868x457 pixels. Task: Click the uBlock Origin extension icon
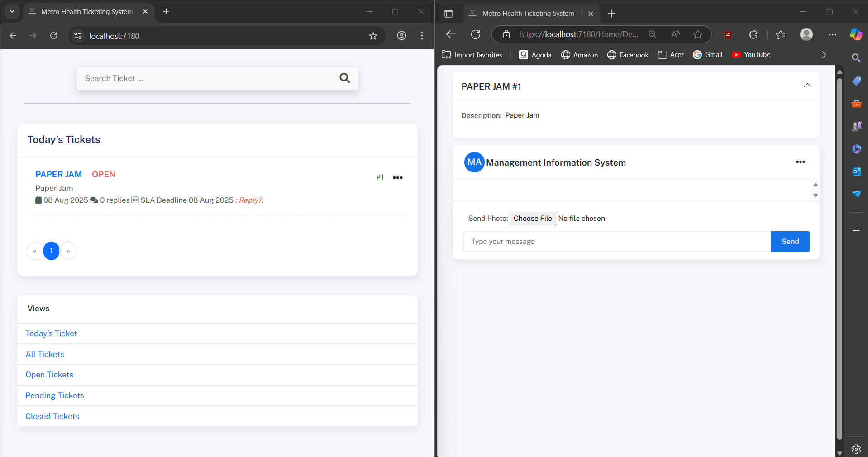728,34
